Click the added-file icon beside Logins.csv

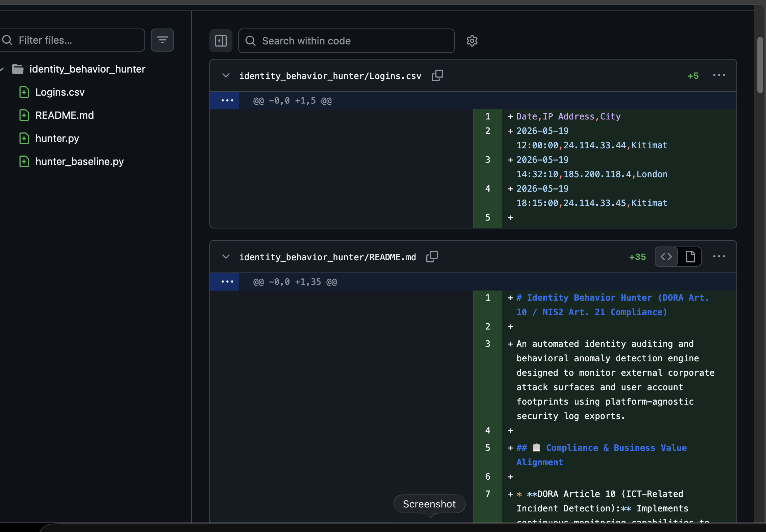[x=24, y=92]
